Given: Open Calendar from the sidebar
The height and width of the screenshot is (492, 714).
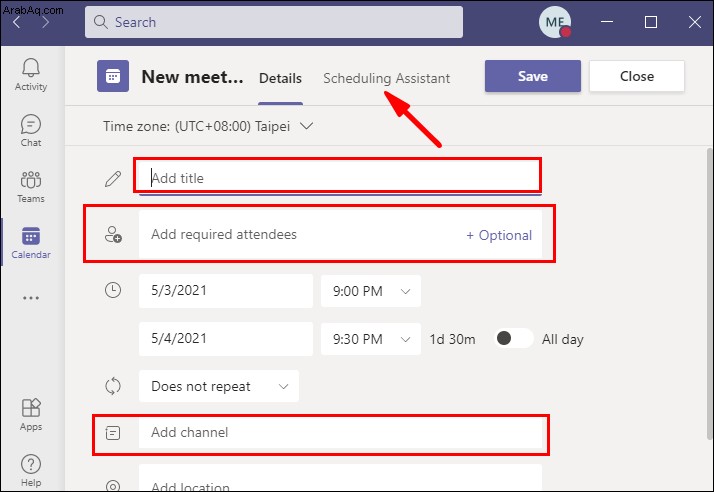Looking at the screenshot, I should (x=31, y=243).
